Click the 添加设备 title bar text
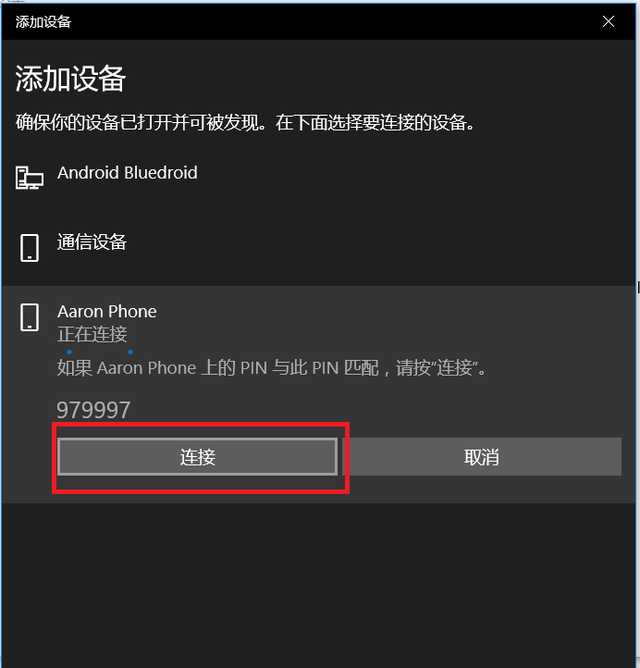This screenshot has width=640, height=668. [43, 22]
